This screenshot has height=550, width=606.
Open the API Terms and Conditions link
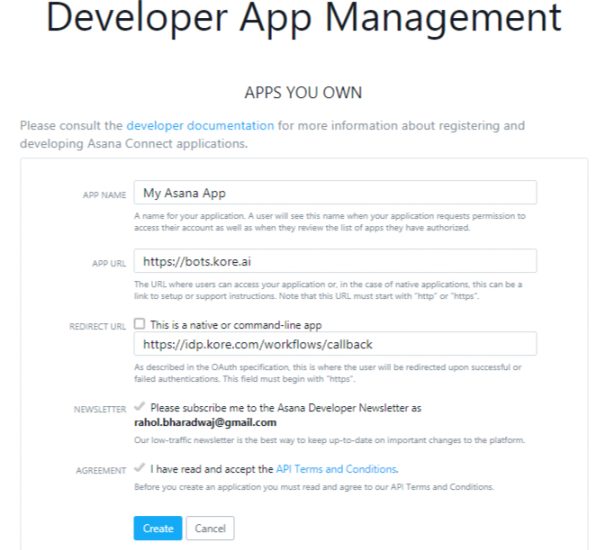pos(336,469)
